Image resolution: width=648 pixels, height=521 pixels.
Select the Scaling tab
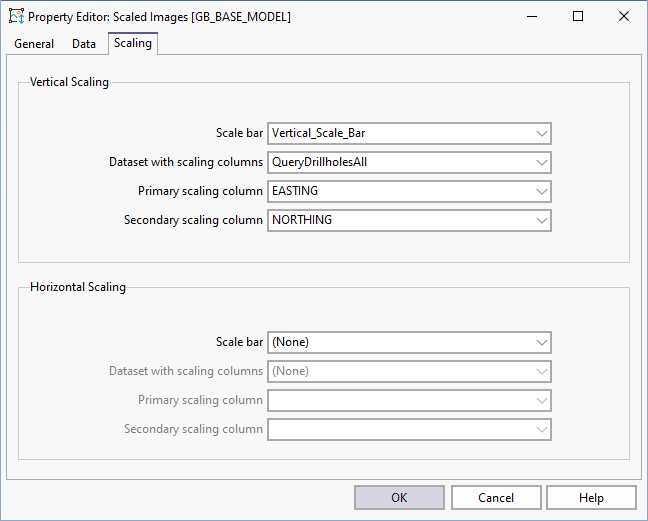(x=133, y=43)
